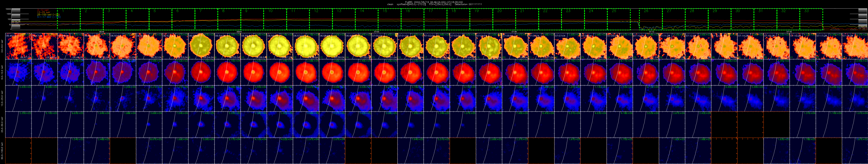Select time interval 4 in the lightcurve
The image size is (868, 164).
pyautogui.click(x=138, y=19)
